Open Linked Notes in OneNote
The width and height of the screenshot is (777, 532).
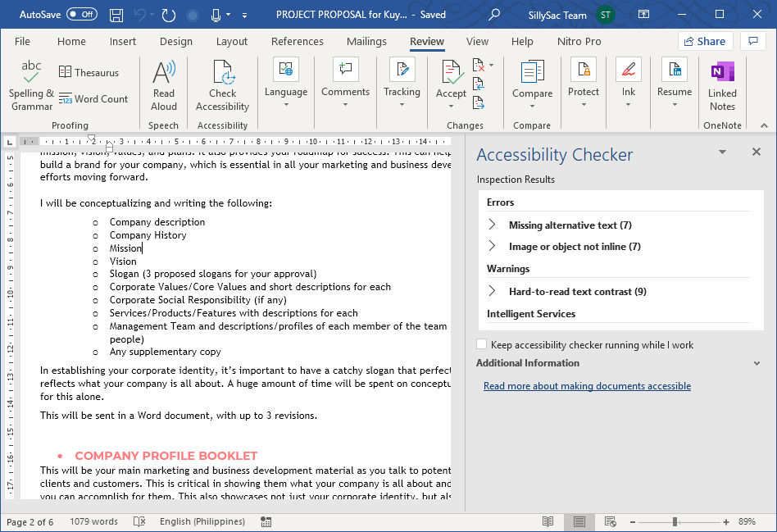(722, 85)
